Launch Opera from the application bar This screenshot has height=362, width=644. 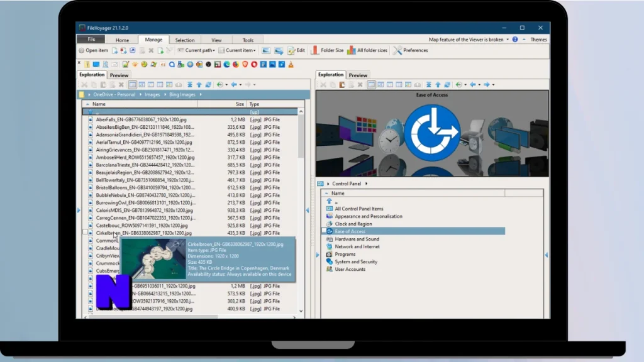tap(254, 65)
